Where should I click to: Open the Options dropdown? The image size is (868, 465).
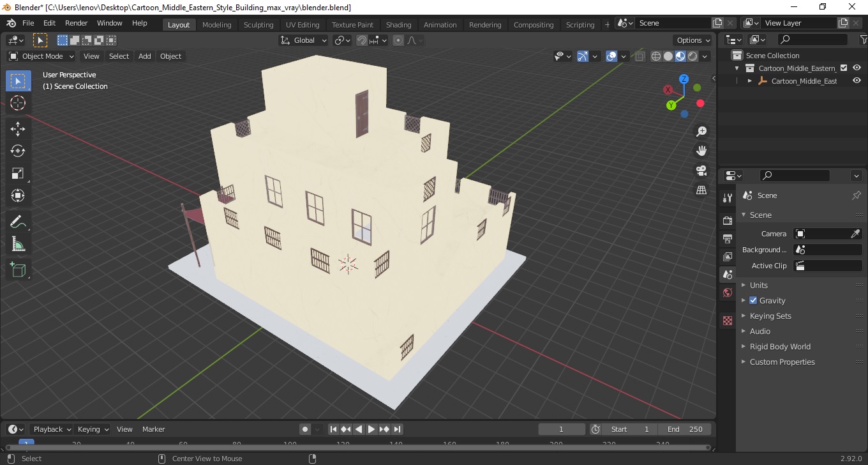click(694, 40)
